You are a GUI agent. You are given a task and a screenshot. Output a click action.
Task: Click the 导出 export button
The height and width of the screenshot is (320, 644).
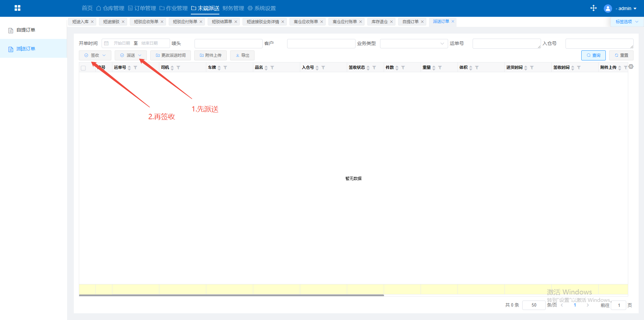(242, 55)
